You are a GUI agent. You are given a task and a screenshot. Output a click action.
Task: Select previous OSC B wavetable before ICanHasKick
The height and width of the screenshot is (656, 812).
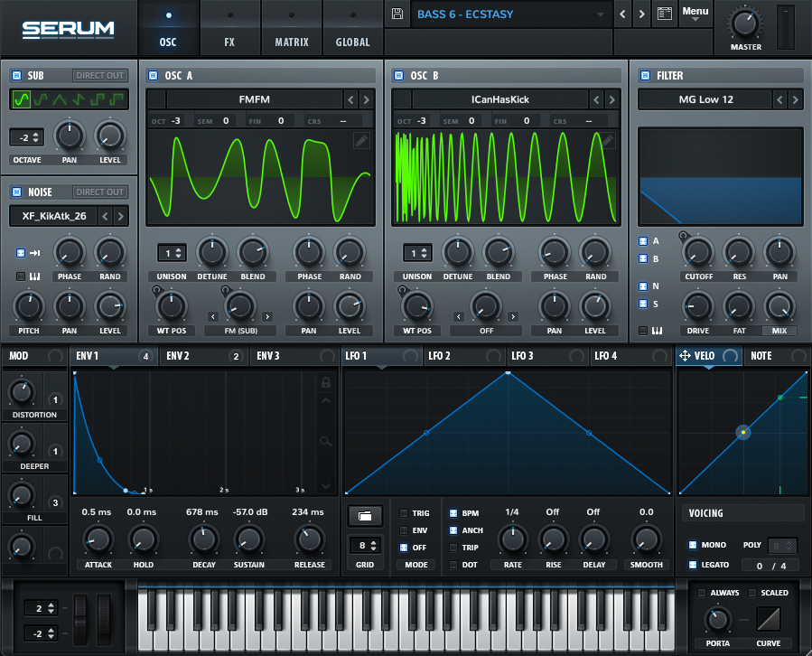(596, 99)
